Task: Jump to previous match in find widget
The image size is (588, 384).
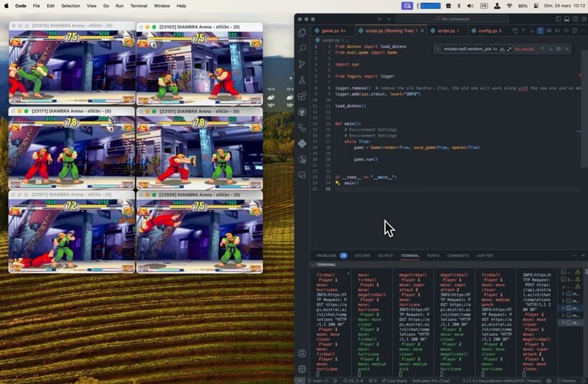Action: coord(542,49)
